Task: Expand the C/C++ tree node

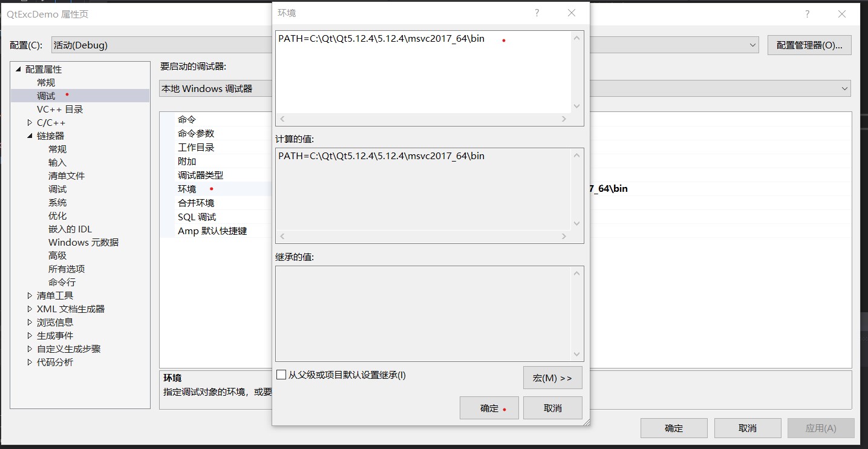Action: tap(29, 122)
